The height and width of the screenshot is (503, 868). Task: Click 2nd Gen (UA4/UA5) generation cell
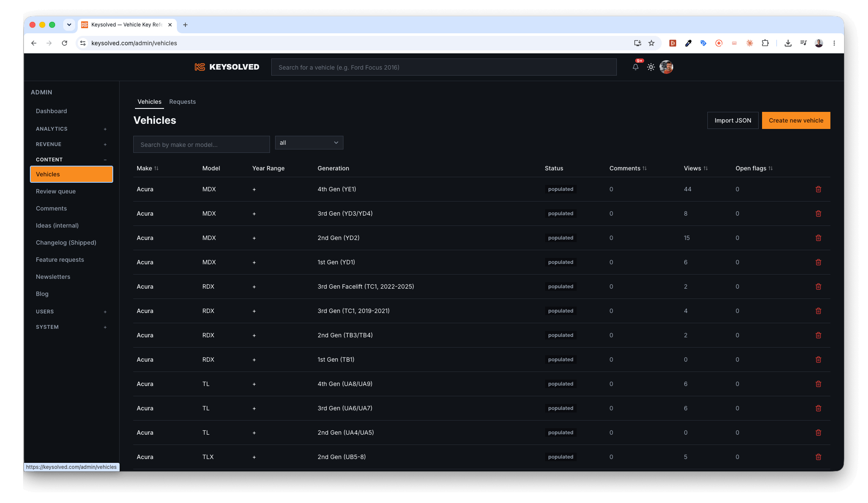tap(346, 433)
